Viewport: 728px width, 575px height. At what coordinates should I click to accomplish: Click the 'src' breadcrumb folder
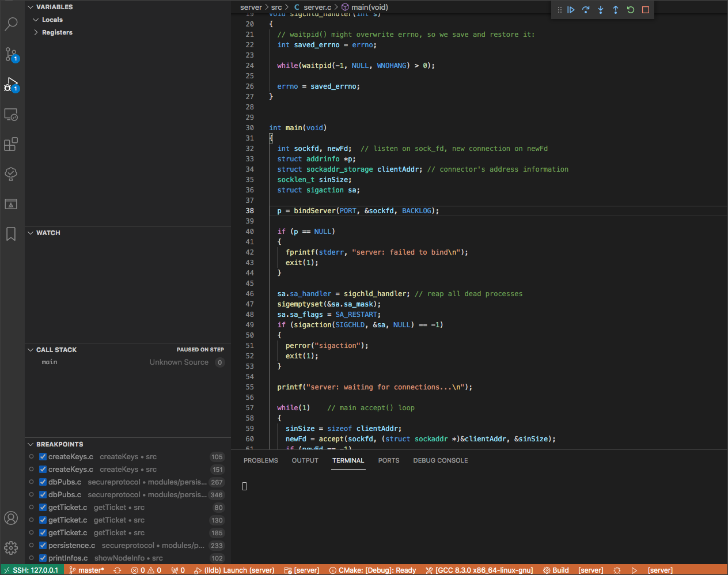pyautogui.click(x=276, y=7)
